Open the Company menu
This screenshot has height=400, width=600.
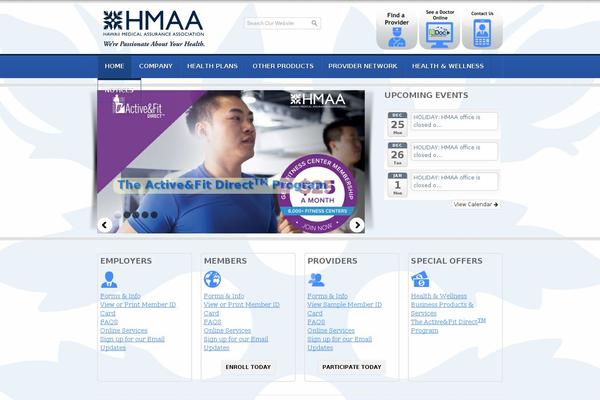pos(156,66)
